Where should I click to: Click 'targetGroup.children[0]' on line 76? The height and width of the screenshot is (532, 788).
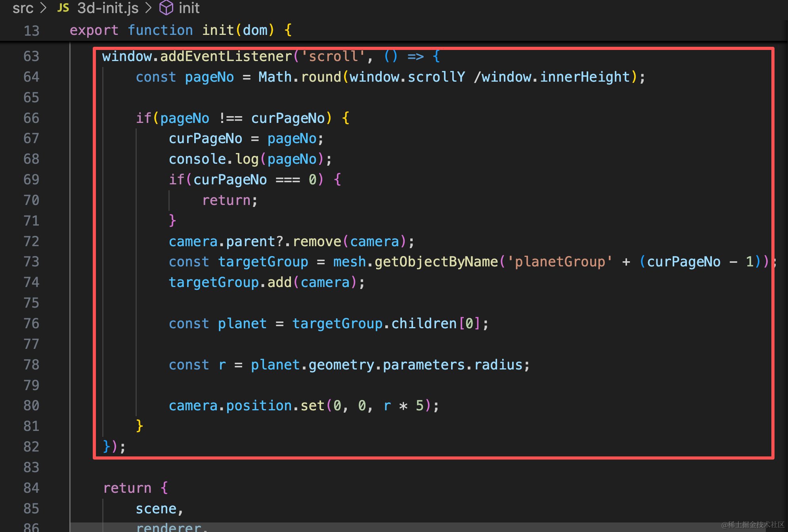pos(386,323)
